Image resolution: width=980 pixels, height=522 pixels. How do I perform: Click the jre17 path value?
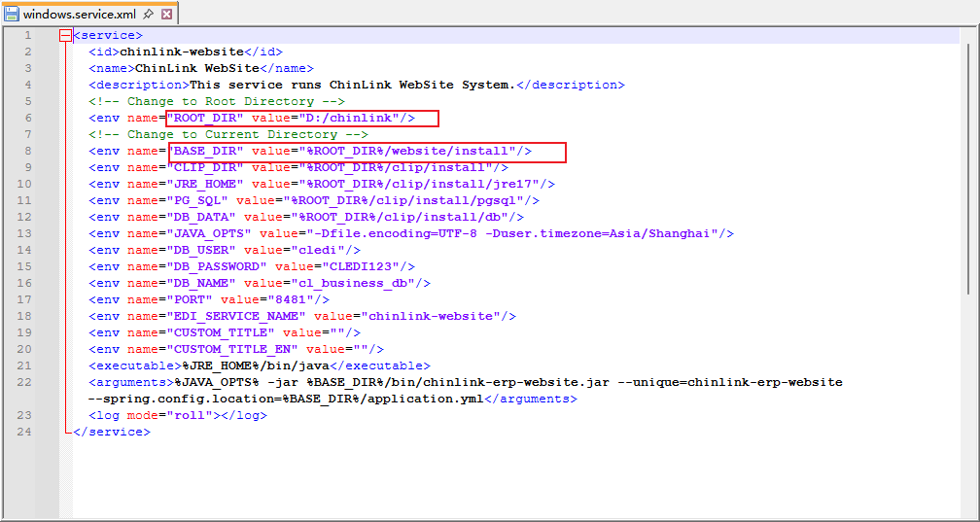[x=419, y=185]
